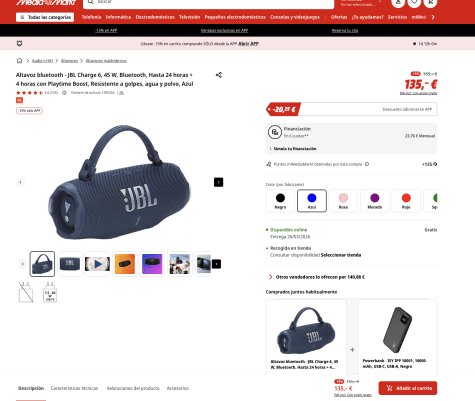Open the Todas las categorías menu

pyautogui.click(x=45, y=17)
